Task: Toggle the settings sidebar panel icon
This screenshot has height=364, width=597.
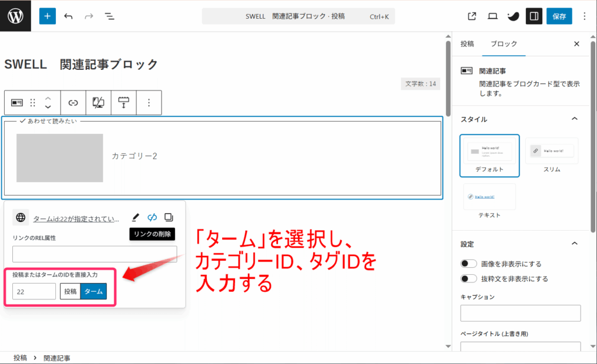Action: coord(534,16)
